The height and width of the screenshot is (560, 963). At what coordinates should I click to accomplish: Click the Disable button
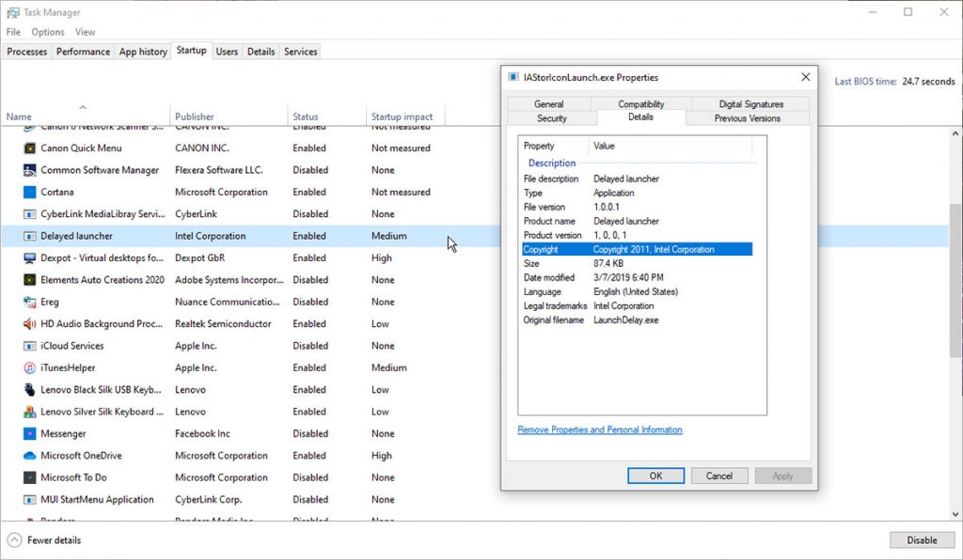click(x=922, y=540)
